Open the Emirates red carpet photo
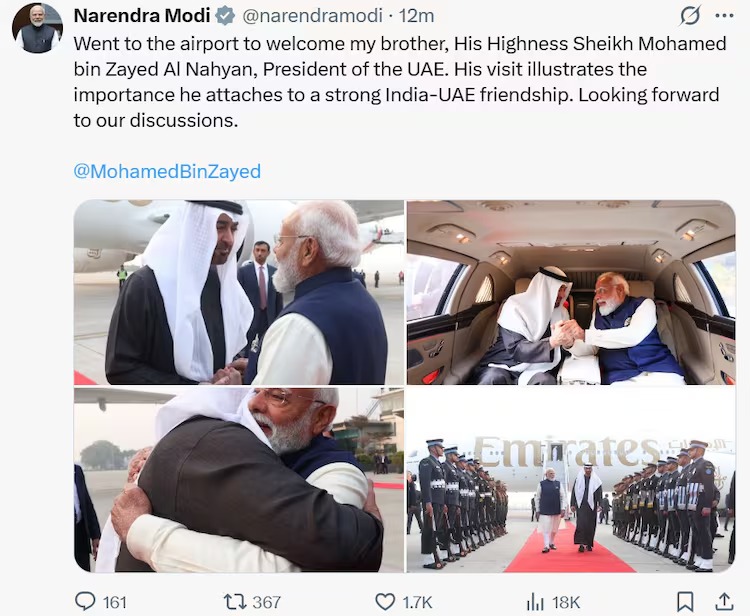 [571, 480]
